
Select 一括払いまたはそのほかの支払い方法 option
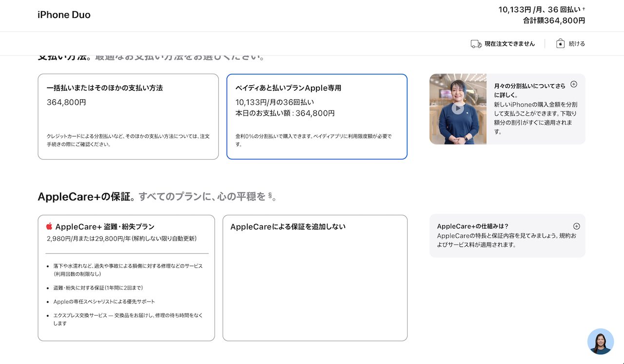tap(128, 116)
